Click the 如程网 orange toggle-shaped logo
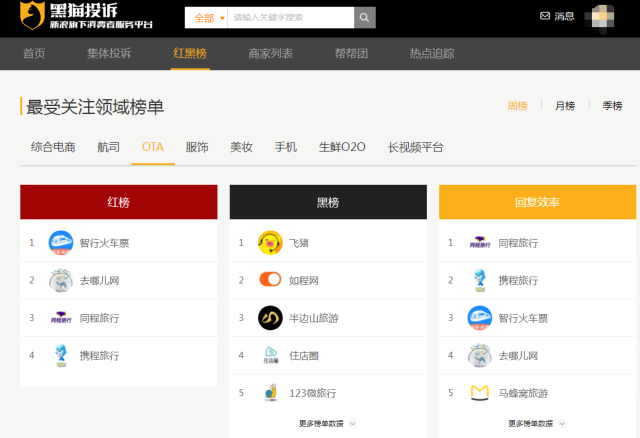640x438 pixels. (270, 280)
